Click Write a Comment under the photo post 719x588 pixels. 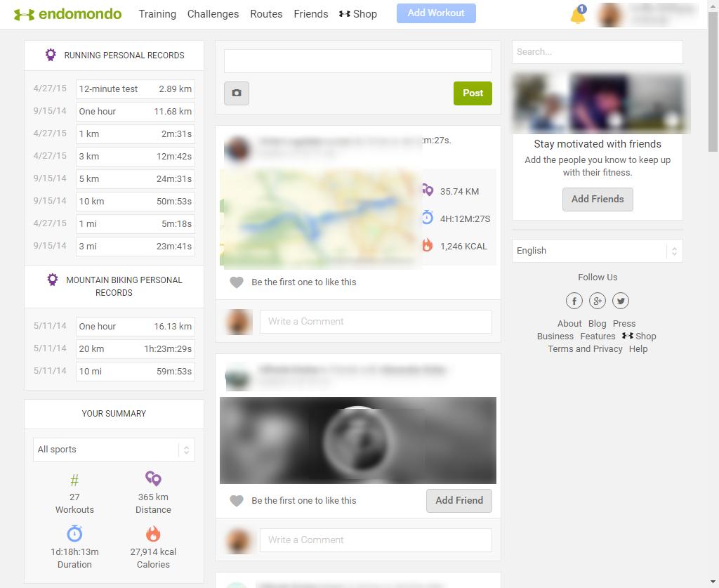[x=376, y=540]
